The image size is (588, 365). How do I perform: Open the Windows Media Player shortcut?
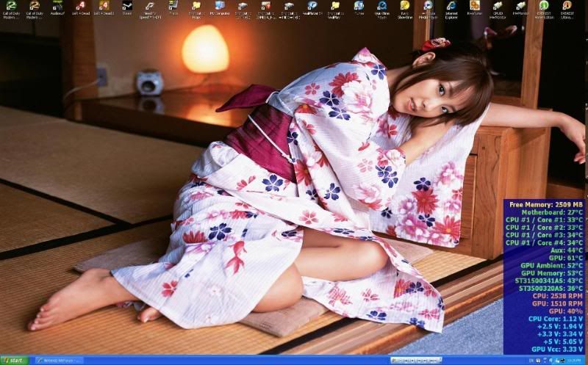pyautogui.click(x=429, y=10)
